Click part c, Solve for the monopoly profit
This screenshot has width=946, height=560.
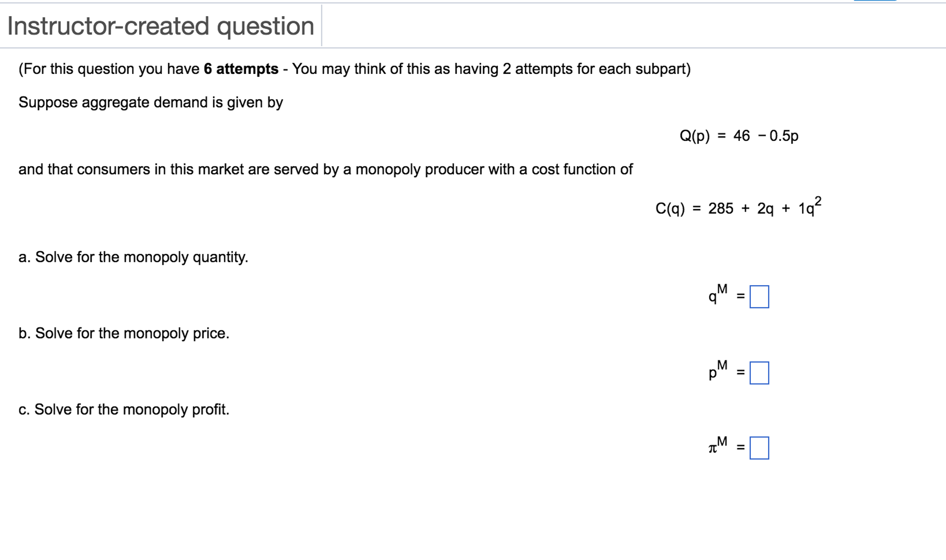(x=124, y=409)
